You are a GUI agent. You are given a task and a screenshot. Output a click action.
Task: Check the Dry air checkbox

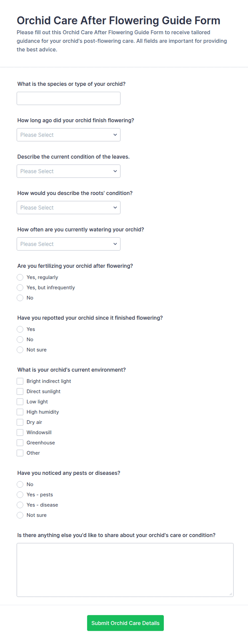point(20,422)
